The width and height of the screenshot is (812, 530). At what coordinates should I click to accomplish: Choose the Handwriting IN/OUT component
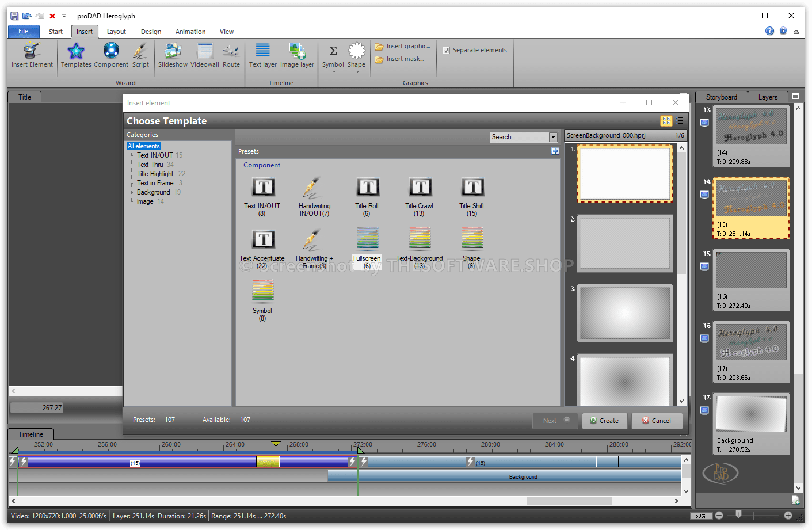(x=314, y=188)
